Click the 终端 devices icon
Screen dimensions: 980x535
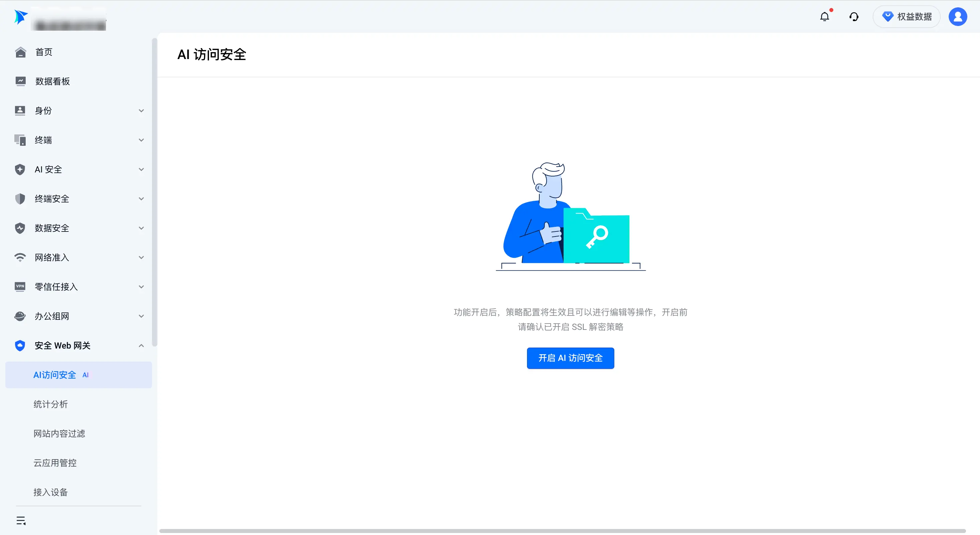tap(20, 140)
